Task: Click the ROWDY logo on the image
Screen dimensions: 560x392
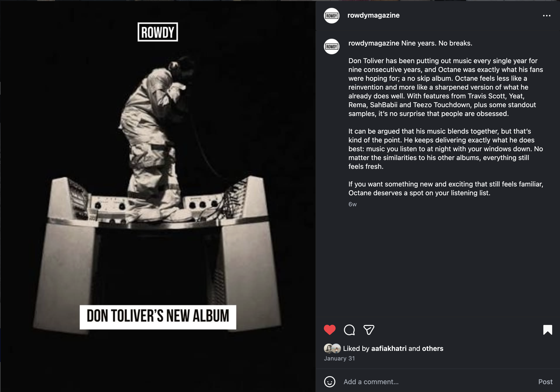Action: [x=158, y=32]
